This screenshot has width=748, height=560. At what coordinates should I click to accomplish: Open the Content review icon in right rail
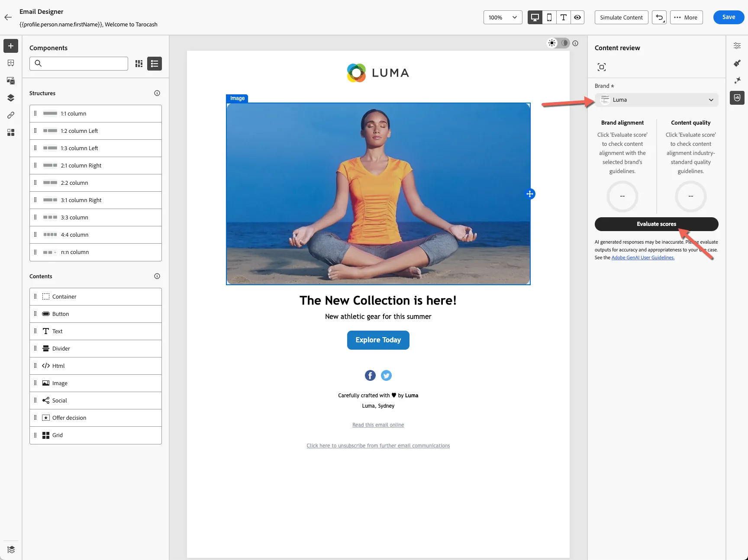[x=737, y=98]
